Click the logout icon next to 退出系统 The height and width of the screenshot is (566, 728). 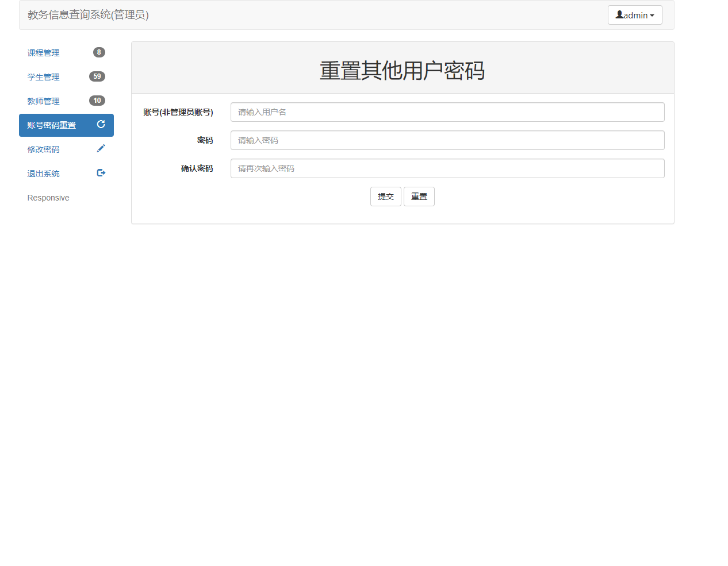(x=101, y=172)
